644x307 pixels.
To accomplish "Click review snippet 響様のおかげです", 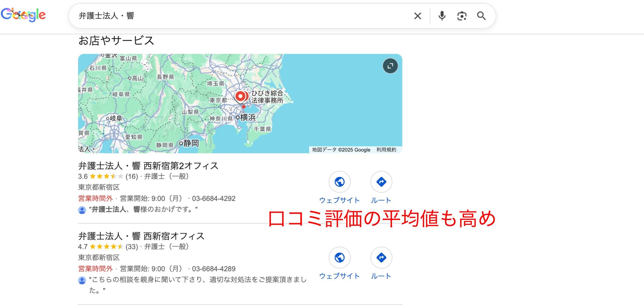I will 143,209.
